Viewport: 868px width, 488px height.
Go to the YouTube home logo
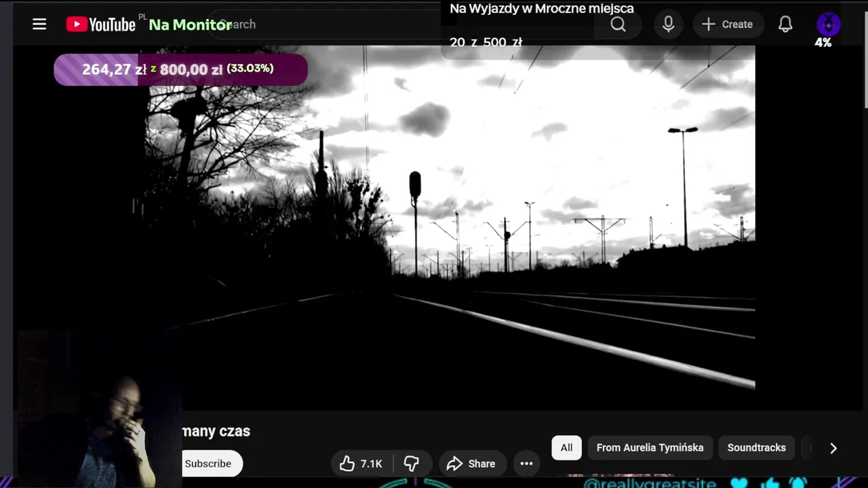pos(101,24)
